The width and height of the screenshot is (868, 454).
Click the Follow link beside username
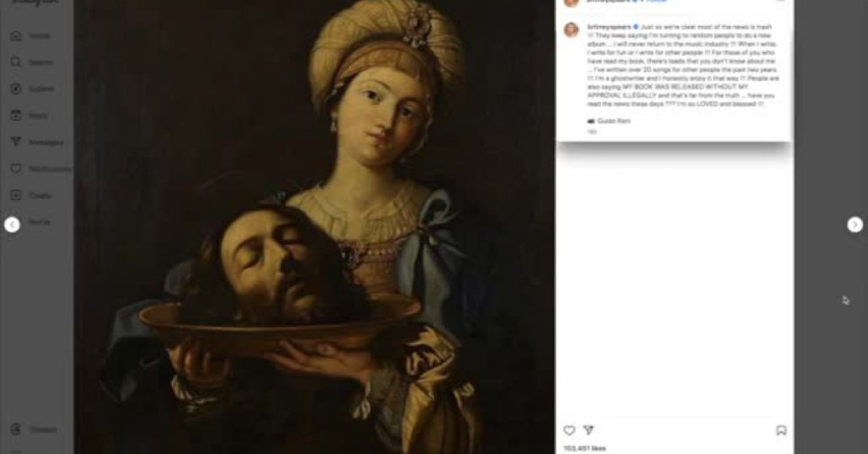(655, 2)
